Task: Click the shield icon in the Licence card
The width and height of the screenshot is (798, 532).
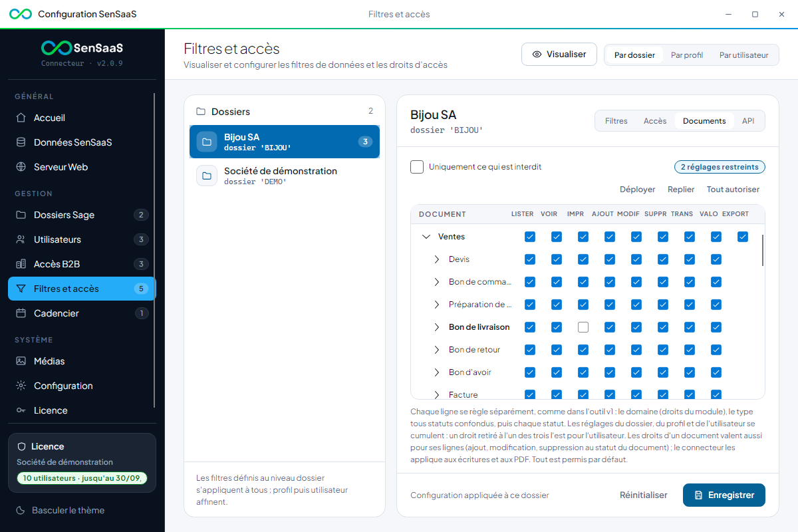Action: pyautogui.click(x=21, y=446)
